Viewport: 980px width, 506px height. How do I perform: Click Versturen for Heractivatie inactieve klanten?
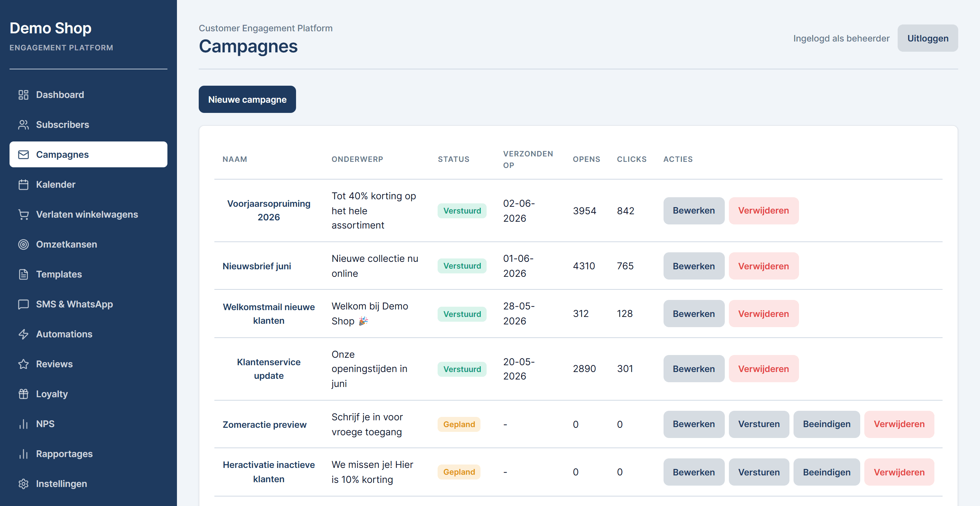(x=759, y=472)
